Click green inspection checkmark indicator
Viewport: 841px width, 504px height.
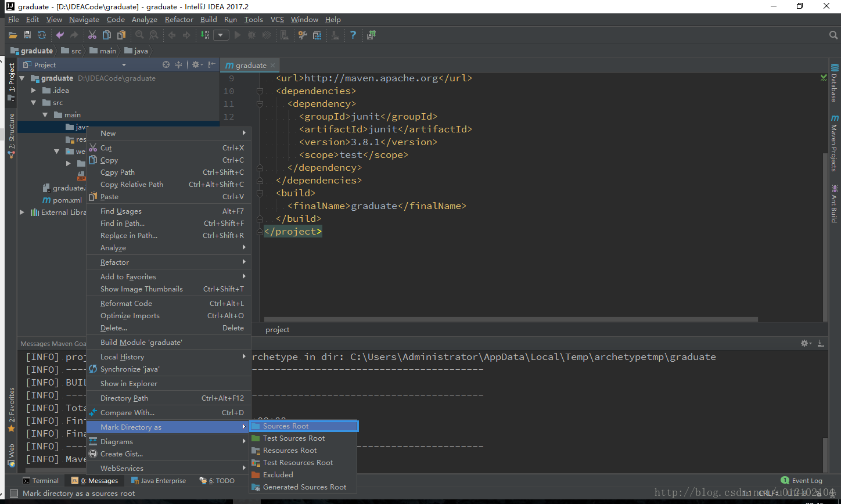[x=824, y=77]
